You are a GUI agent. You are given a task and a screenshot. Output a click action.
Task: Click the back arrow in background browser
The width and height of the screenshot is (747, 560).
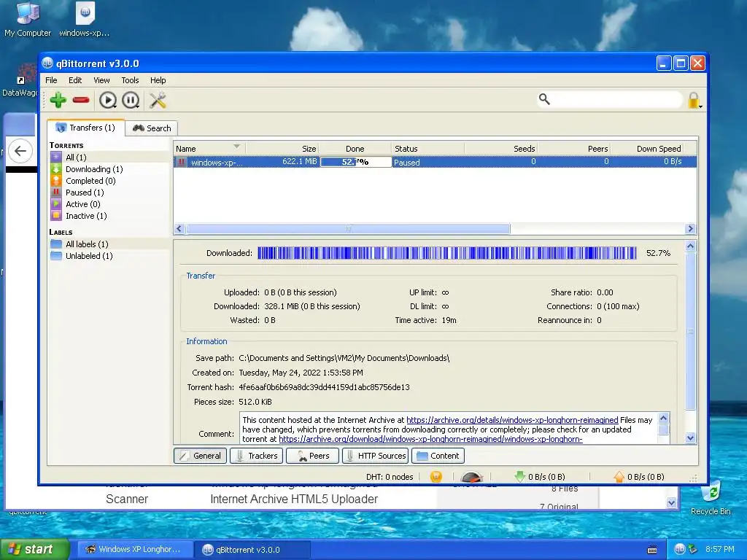(x=20, y=151)
